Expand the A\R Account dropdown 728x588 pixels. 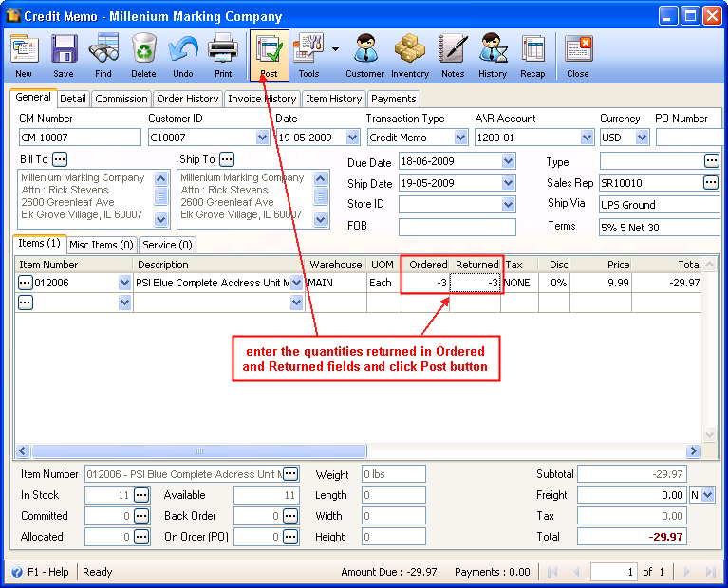click(x=587, y=138)
